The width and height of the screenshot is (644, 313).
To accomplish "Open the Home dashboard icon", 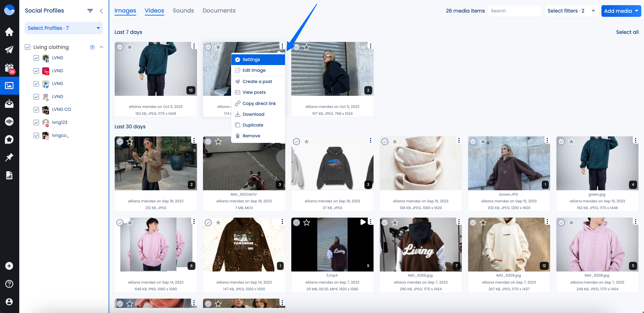I will coord(9,32).
